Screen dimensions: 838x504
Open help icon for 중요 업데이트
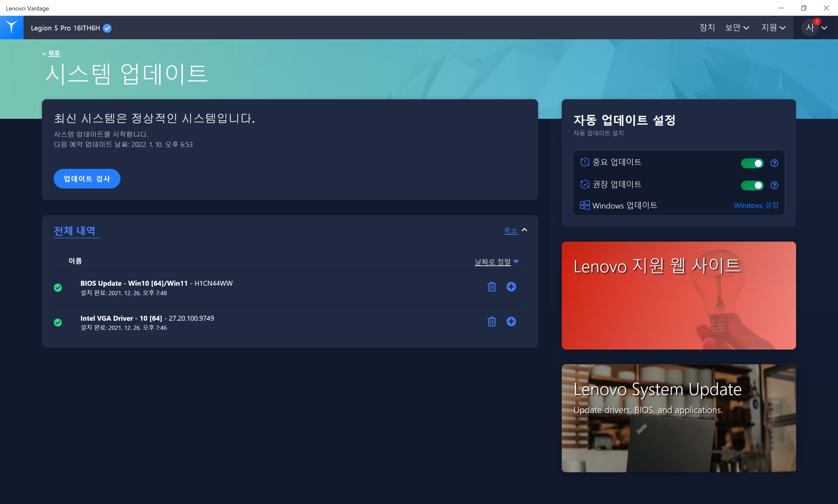tap(774, 163)
